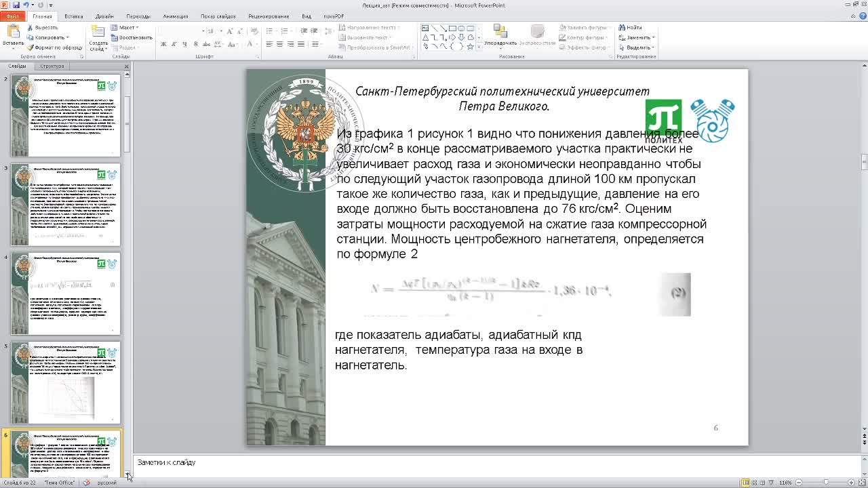Viewport: 868px width, 488px height.
Task: Open Найти search tool
Action: [x=630, y=28]
